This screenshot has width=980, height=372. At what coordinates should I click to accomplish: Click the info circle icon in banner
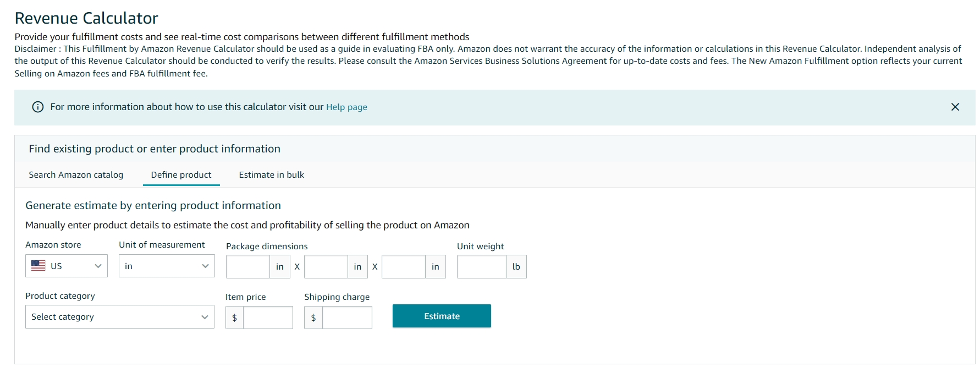pyautogui.click(x=38, y=107)
